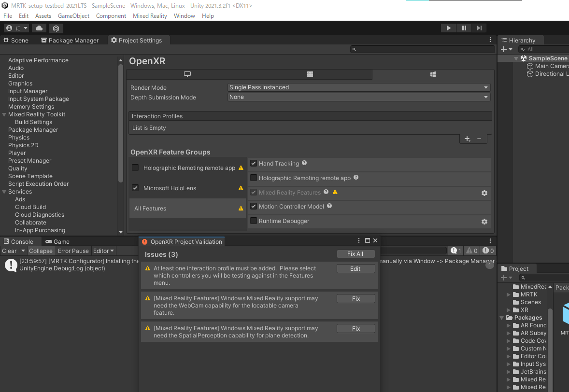Select Player in the settings list

click(x=17, y=153)
